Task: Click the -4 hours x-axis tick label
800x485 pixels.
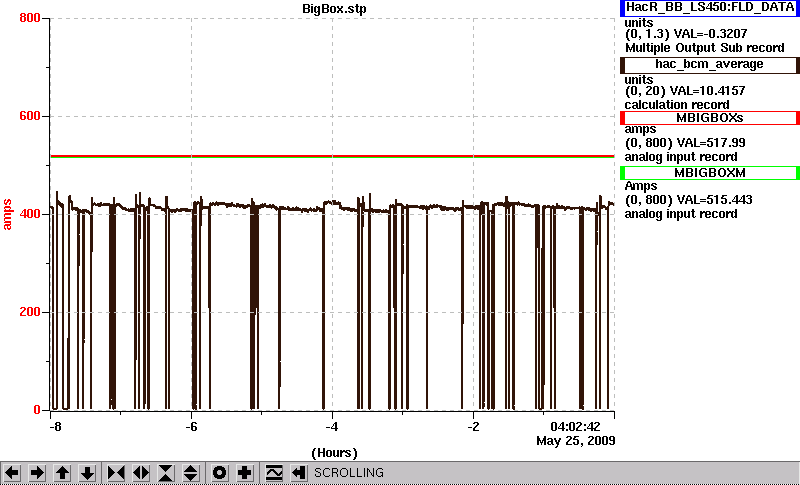Action: coord(332,427)
